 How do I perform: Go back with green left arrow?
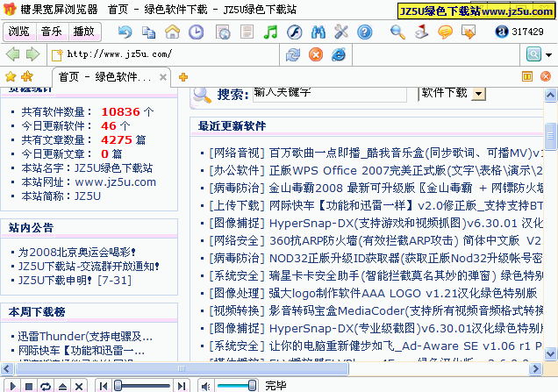pyautogui.click(x=13, y=54)
